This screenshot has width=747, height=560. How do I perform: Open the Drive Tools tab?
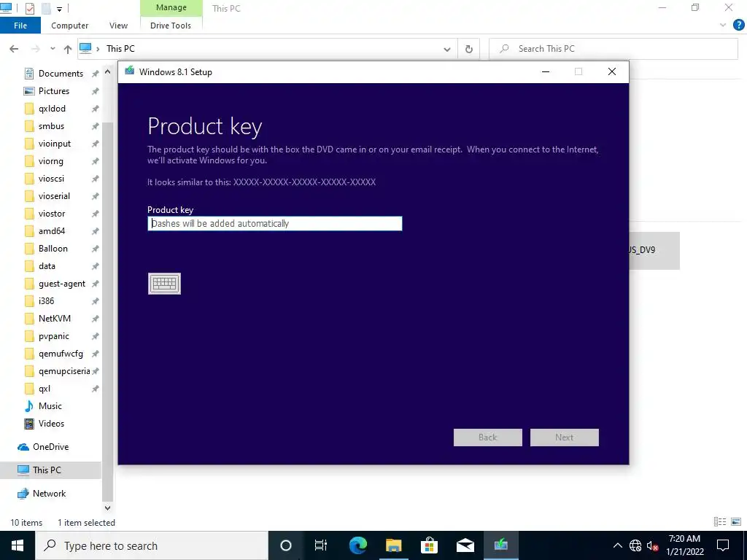tap(171, 26)
